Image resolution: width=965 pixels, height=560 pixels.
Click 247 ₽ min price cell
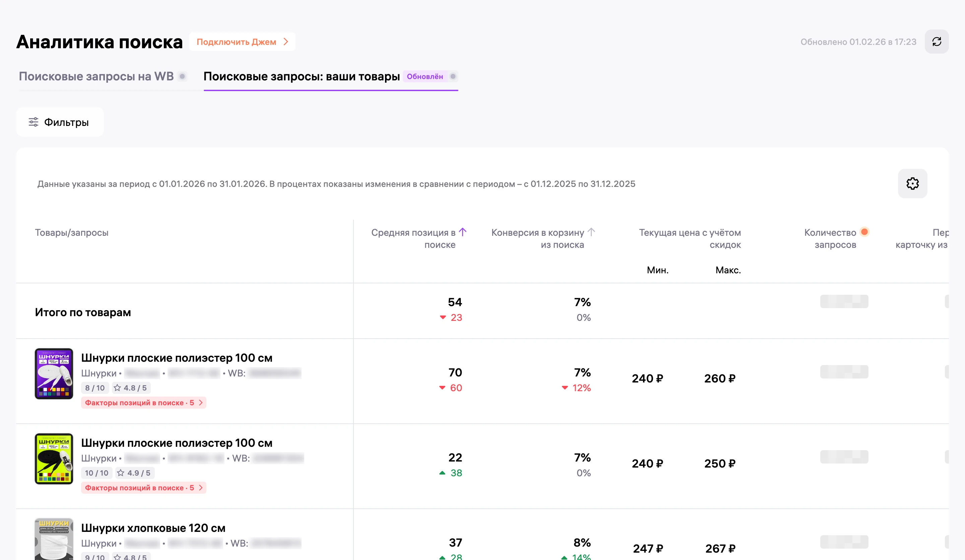(648, 549)
